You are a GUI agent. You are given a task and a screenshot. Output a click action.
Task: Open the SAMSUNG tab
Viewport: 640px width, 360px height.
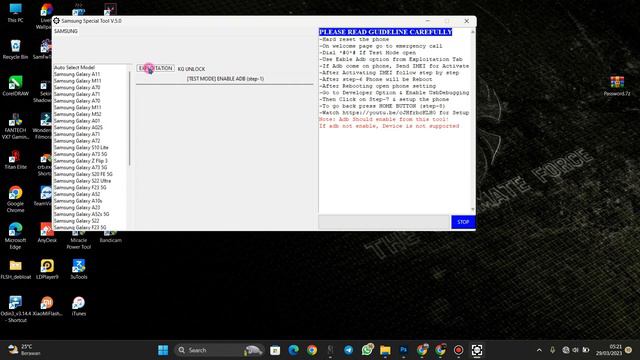pyautogui.click(x=66, y=31)
